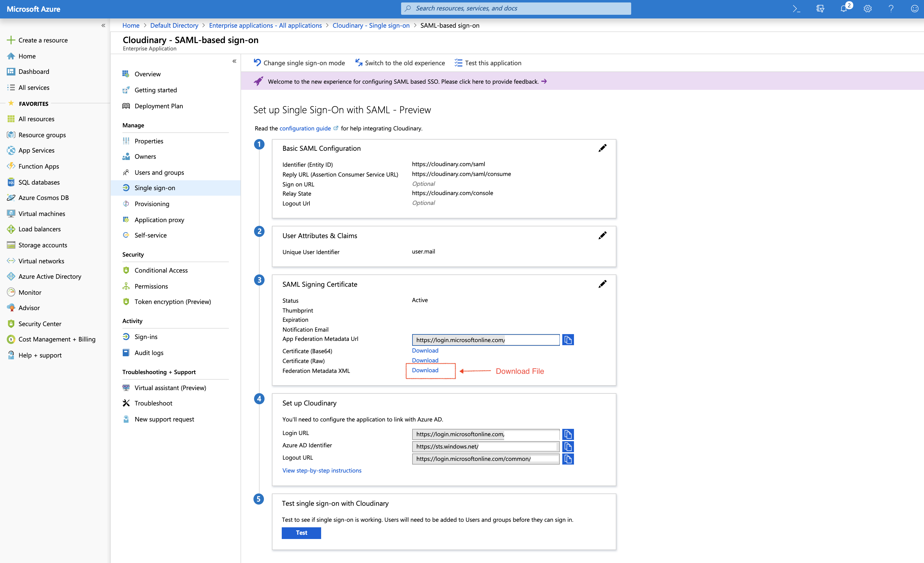The image size is (924, 563).
Task: Download the Federation Metadata XML
Action: pos(425,370)
